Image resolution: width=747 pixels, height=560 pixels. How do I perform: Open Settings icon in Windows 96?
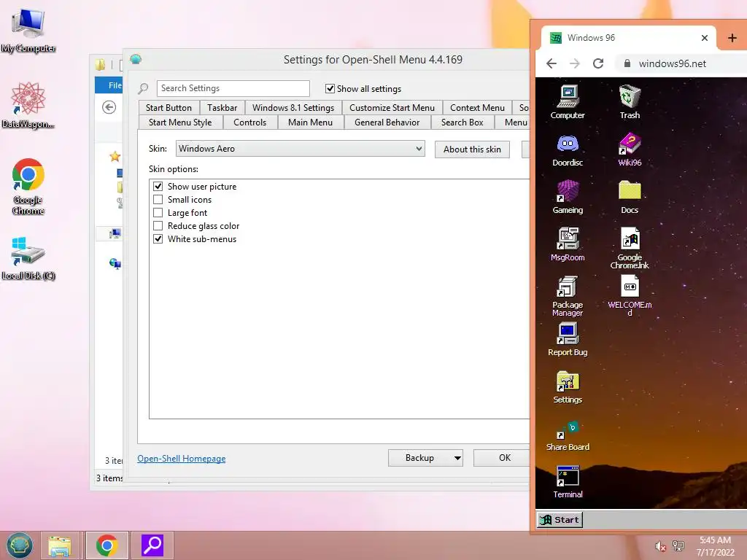point(568,387)
